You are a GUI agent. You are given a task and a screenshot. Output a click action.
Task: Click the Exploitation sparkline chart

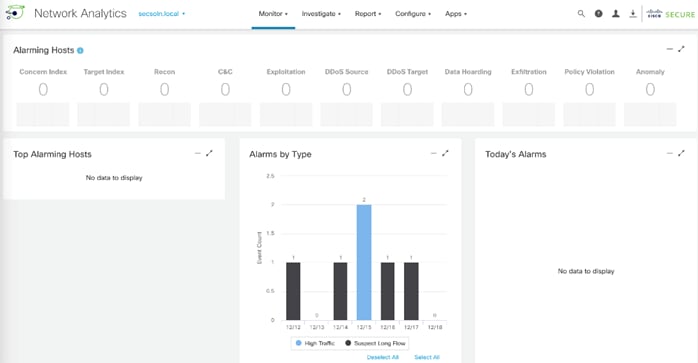286,114
